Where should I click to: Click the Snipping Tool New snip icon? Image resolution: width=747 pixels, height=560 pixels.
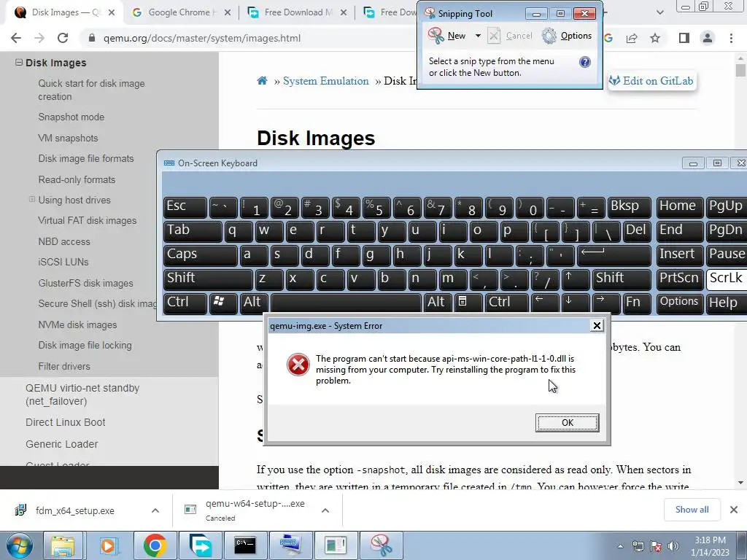(436, 36)
